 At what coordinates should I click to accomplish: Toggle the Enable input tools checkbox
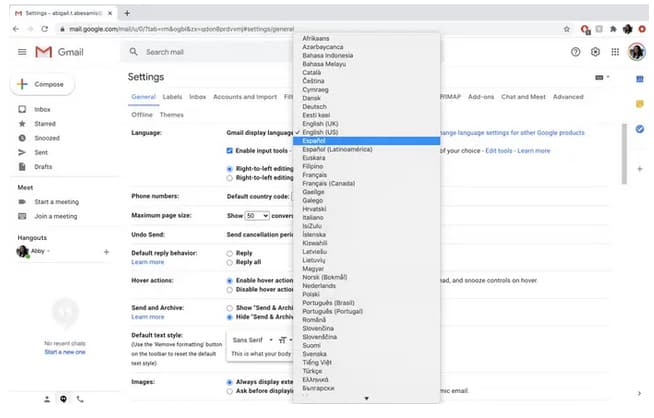pyautogui.click(x=229, y=151)
